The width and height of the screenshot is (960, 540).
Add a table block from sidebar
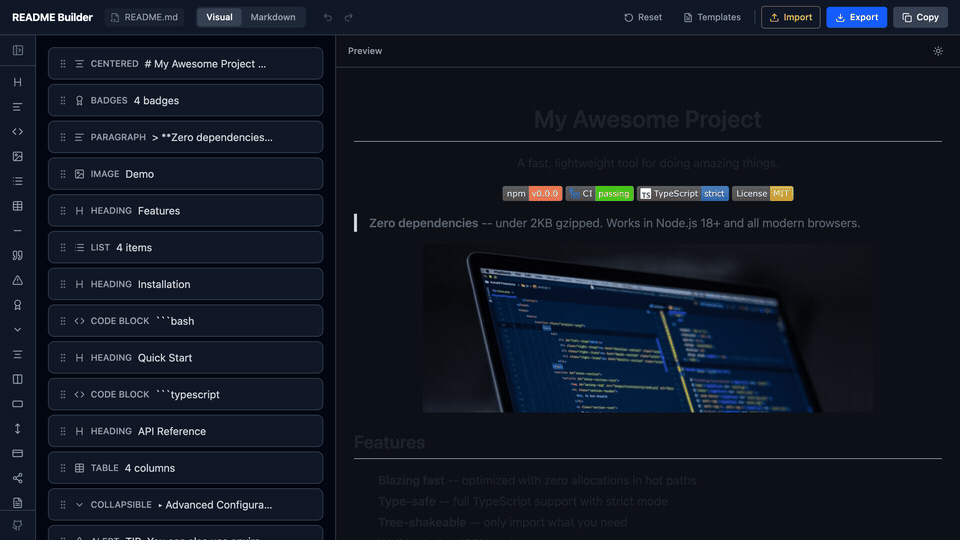[18, 206]
